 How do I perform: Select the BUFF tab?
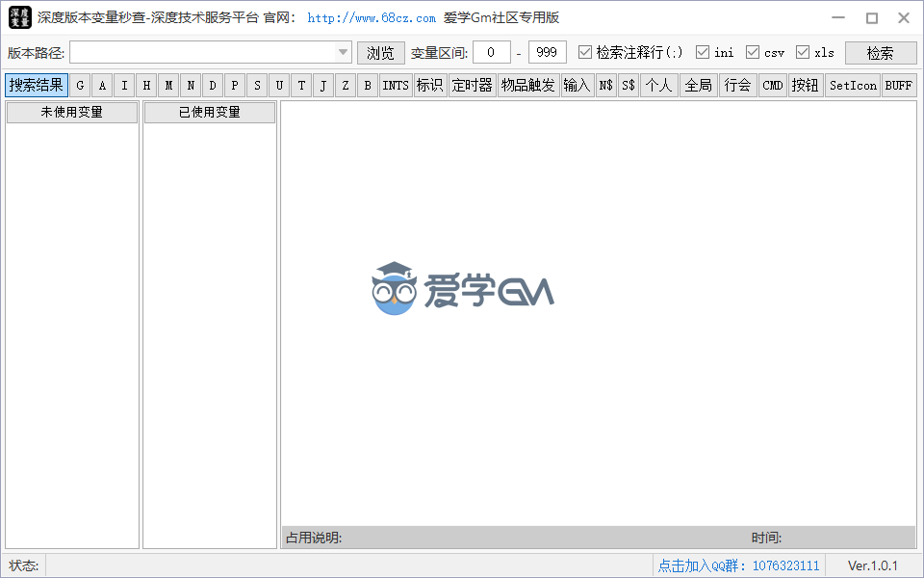point(899,86)
